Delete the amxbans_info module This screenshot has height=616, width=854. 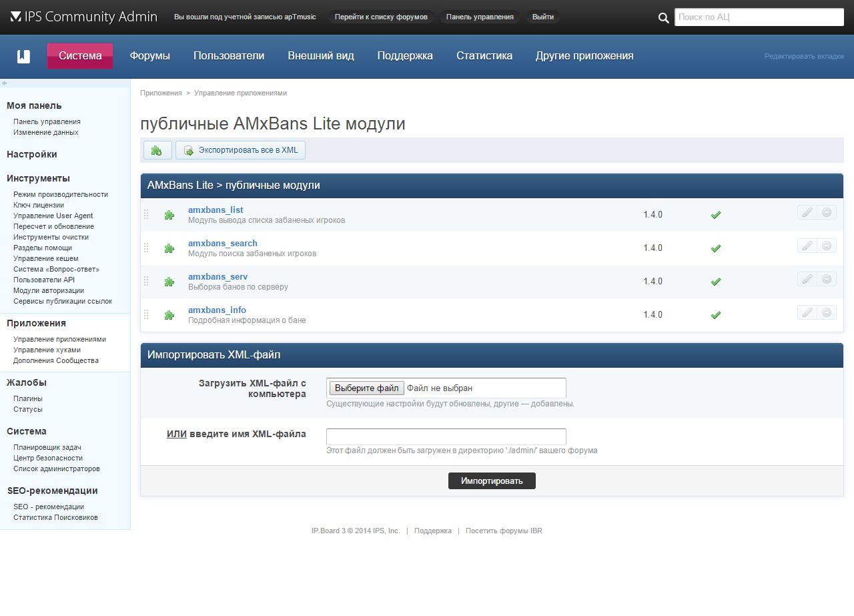tap(827, 312)
